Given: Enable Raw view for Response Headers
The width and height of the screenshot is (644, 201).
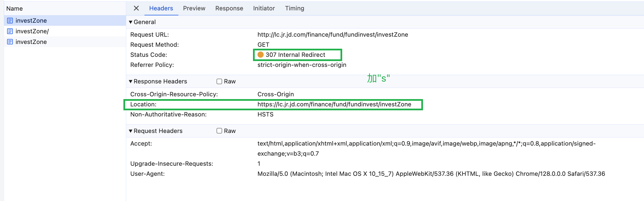Looking at the screenshot, I should 219,81.
